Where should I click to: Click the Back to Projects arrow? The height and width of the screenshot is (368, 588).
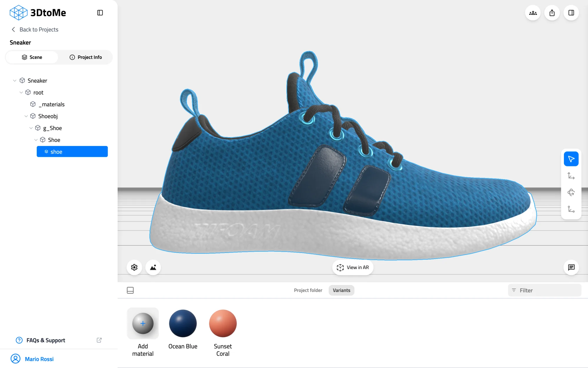pyautogui.click(x=13, y=29)
